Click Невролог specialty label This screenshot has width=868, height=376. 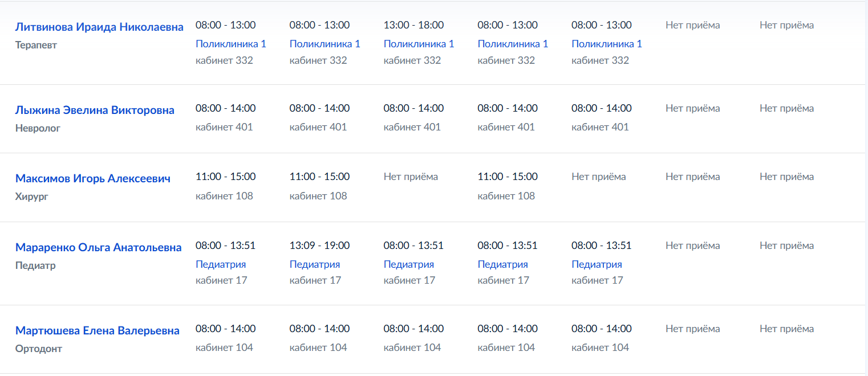coord(38,128)
